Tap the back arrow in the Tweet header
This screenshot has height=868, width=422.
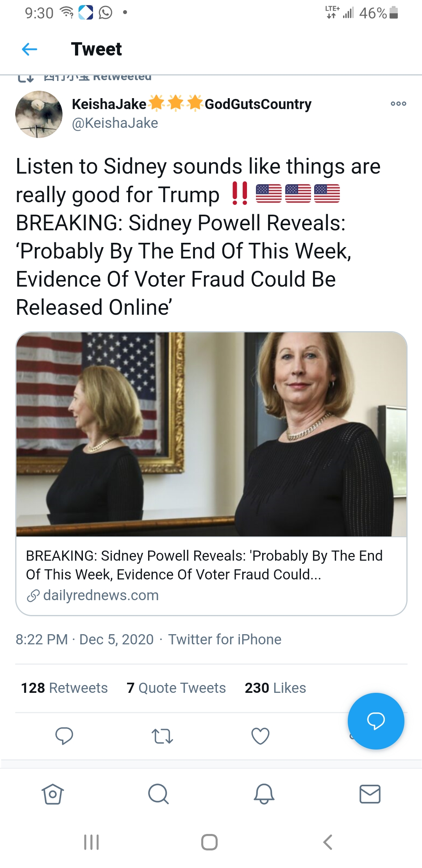coord(30,49)
